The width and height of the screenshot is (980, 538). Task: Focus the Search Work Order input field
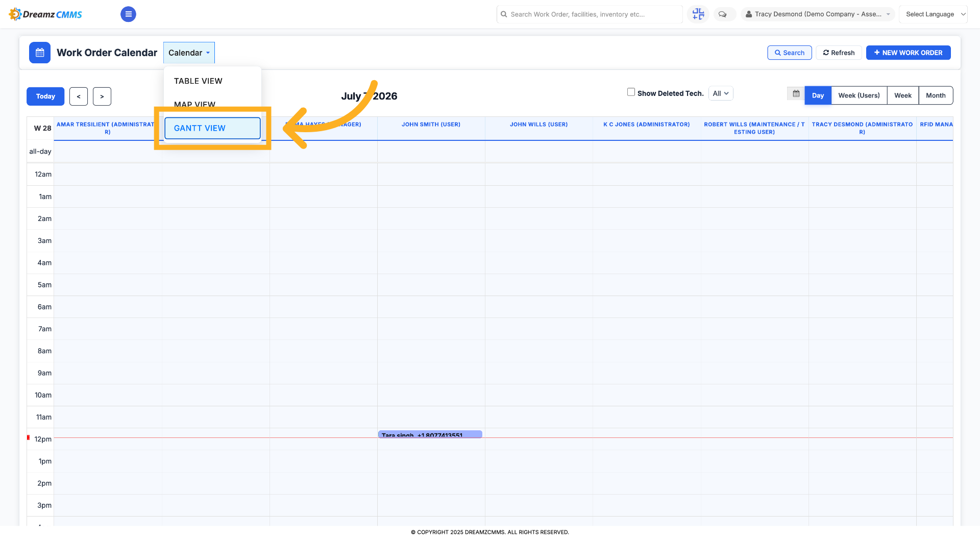pos(590,14)
